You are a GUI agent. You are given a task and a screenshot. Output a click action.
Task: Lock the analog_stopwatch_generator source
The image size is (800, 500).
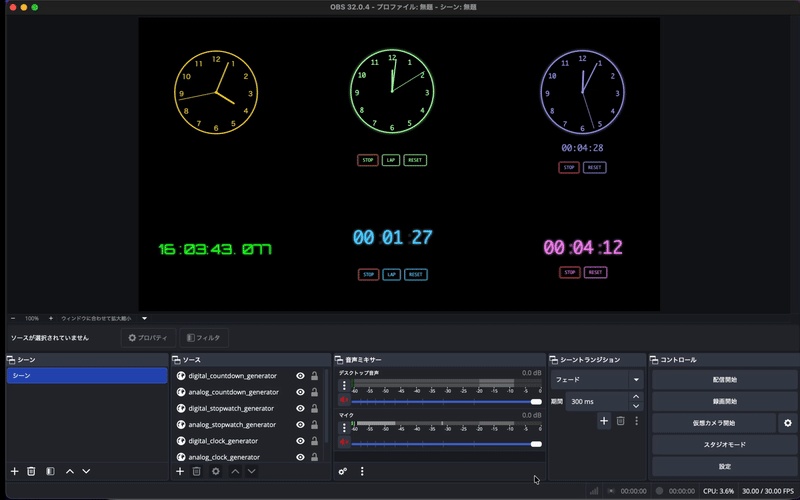(314, 424)
